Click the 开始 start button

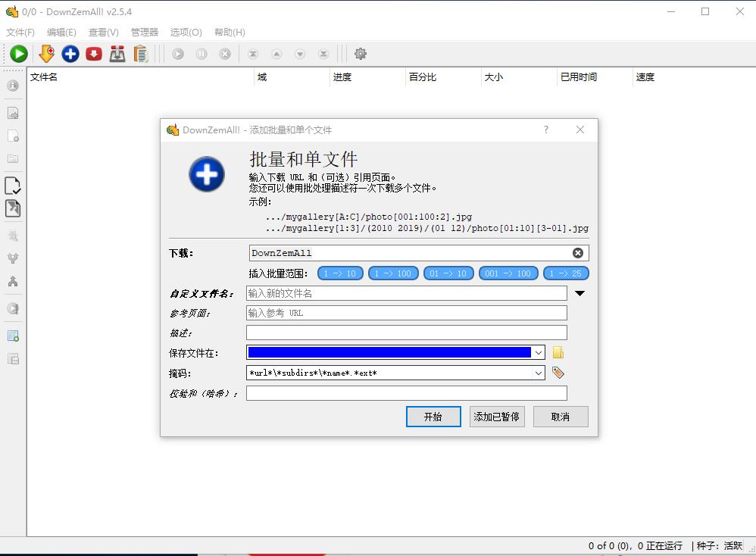433,417
